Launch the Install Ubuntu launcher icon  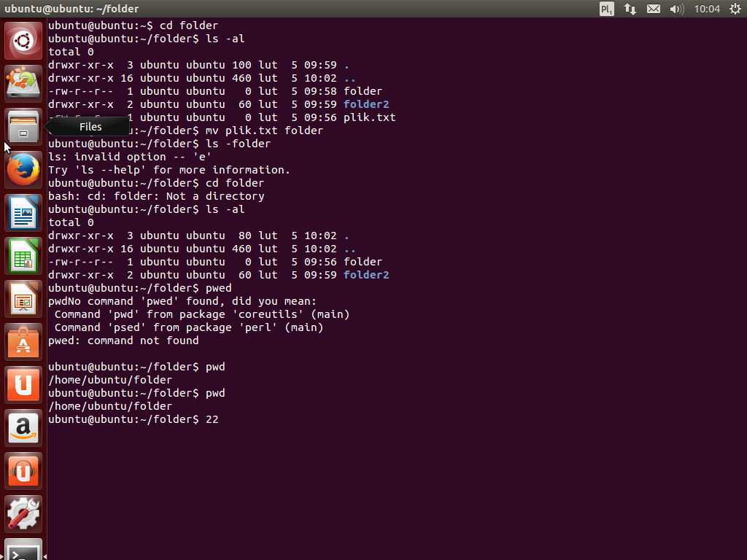click(24, 84)
